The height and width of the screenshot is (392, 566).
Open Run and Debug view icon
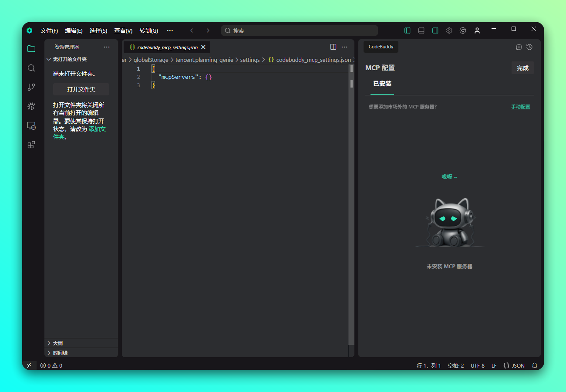coord(31,106)
